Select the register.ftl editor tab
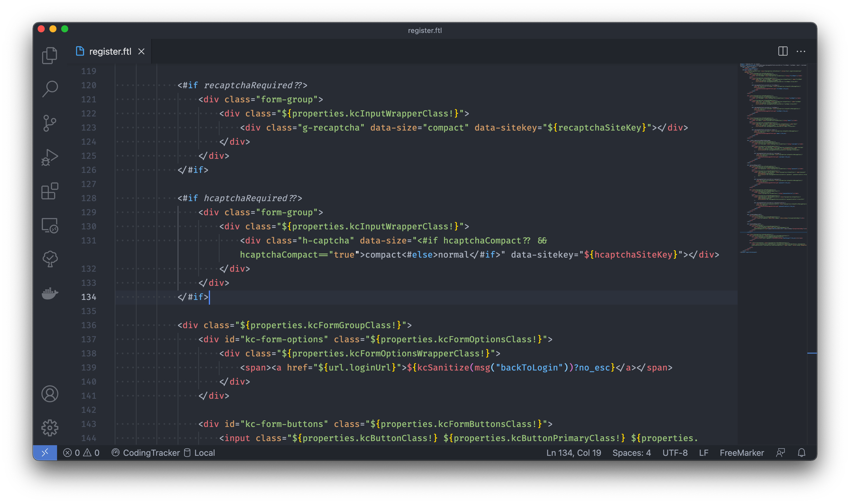 pyautogui.click(x=110, y=51)
